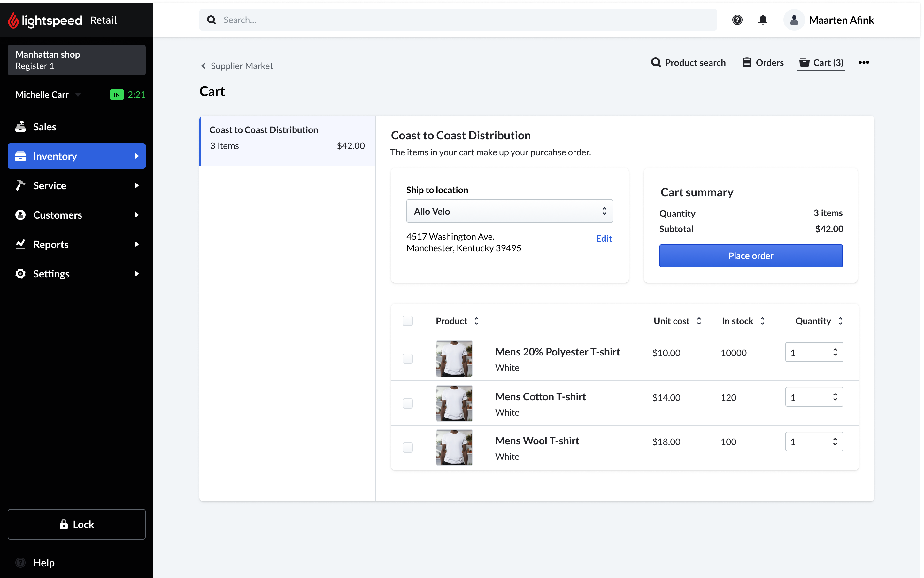Sort by the In stock column arrows
This screenshot has width=924, height=578.
[762, 321]
